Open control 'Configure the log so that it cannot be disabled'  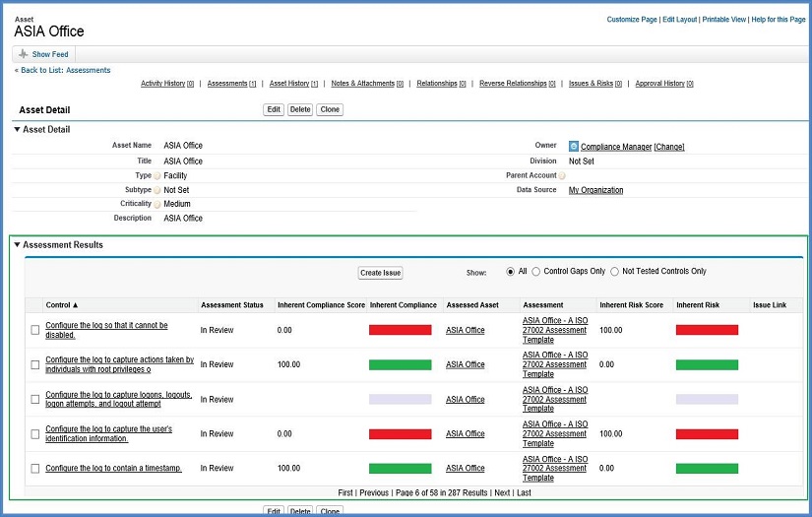pyautogui.click(x=106, y=330)
